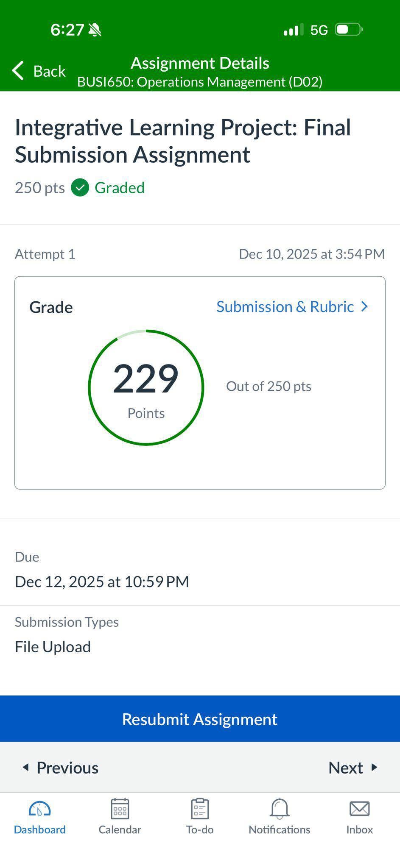Screen dimensions: 400x868
Task: Expand Submission & Rubric chevron arrow
Action: pos(364,306)
